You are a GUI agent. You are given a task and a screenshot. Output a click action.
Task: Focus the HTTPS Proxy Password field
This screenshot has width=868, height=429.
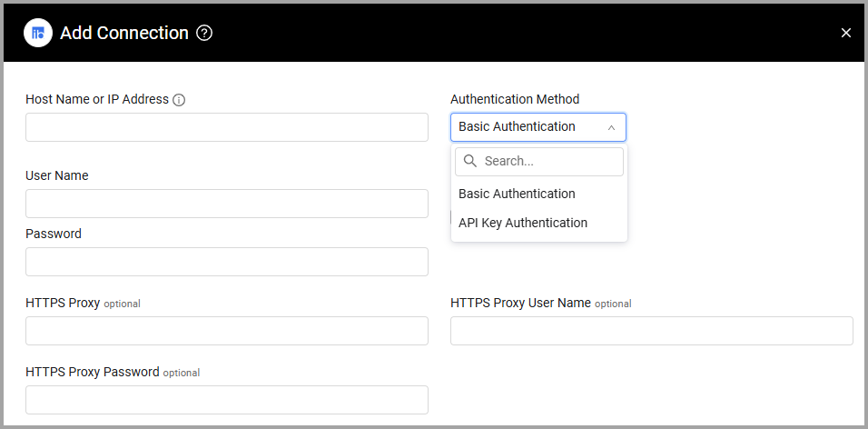tap(227, 400)
